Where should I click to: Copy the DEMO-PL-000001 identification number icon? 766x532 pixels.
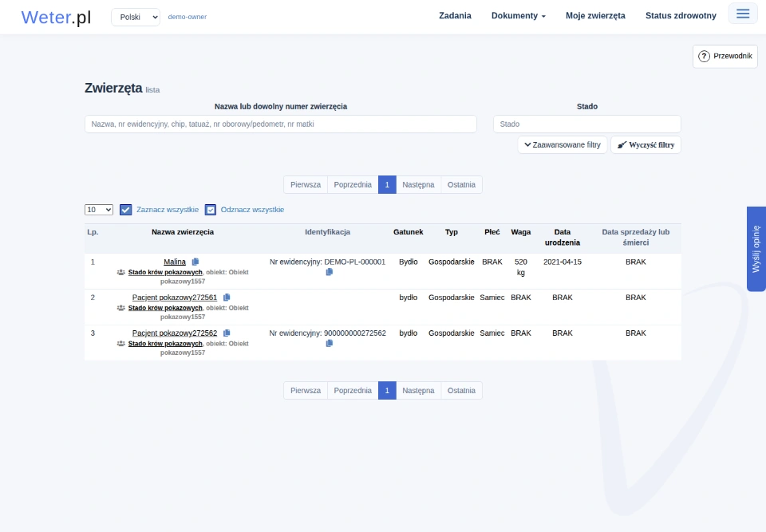click(x=330, y=272)
